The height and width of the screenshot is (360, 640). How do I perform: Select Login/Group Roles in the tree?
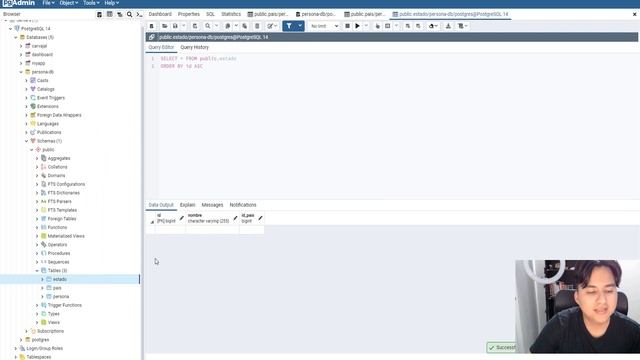coord(44,348)
